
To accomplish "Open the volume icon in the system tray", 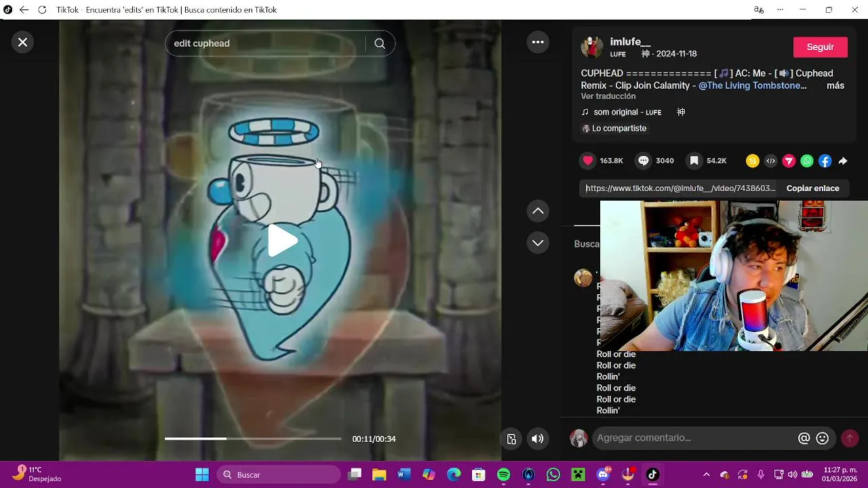I will tap(792, 474).
